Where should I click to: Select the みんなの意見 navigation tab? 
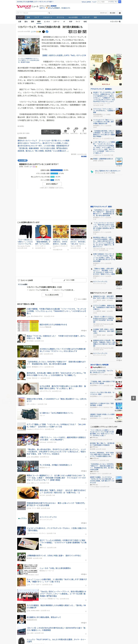pos(73,17)
